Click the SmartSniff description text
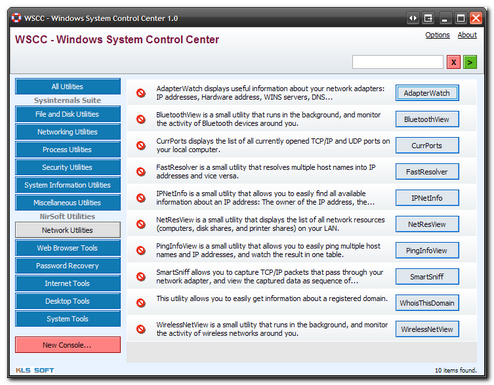This screenshot has width=494, height=385. coord(270,277)
